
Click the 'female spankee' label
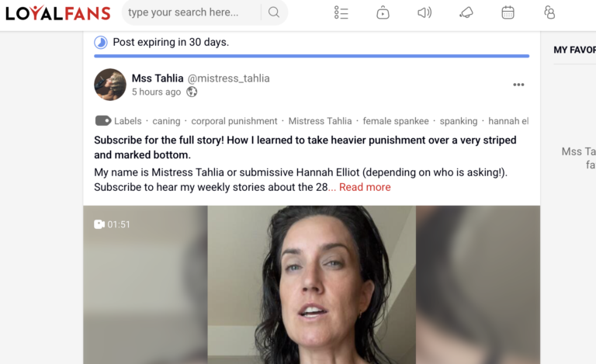396,121
